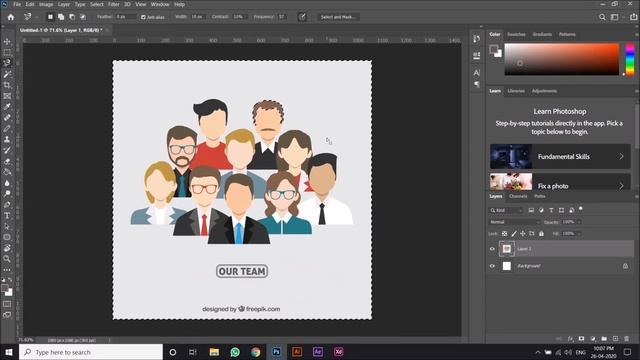Click the Select and Mask button

(x=338, y=17)
